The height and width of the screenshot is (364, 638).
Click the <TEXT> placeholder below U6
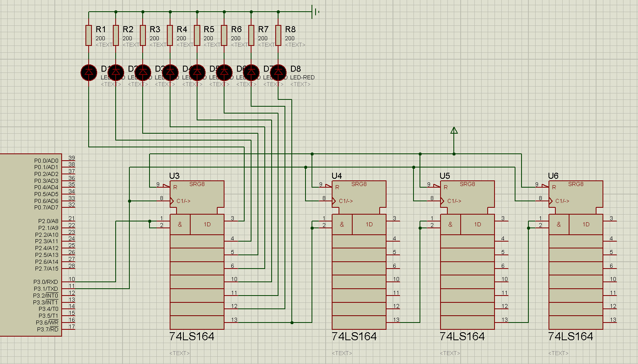[558, 353]
